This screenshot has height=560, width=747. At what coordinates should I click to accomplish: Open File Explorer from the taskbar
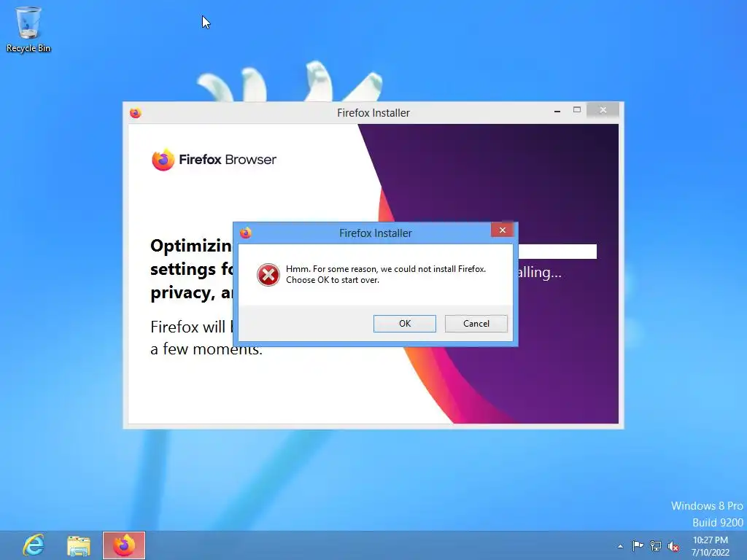click(x=79, y=545)
